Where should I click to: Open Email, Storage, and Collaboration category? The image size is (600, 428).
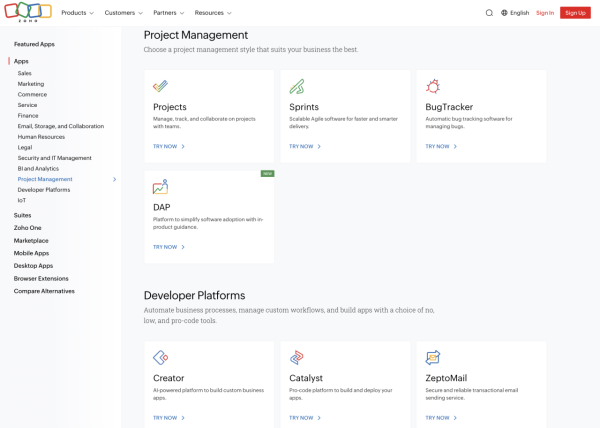pyautogui.click(x=60, y=126)
